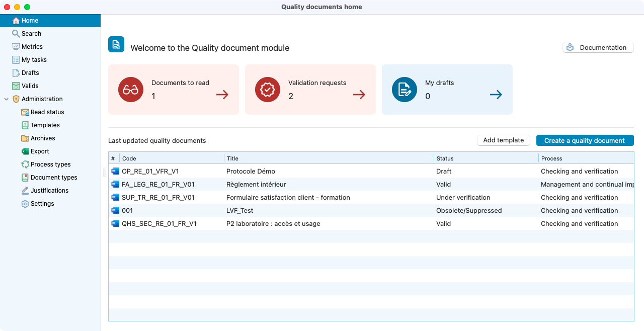
Task: Click the edit-document icon on My drafts
Action: click(x=405, y=90)
